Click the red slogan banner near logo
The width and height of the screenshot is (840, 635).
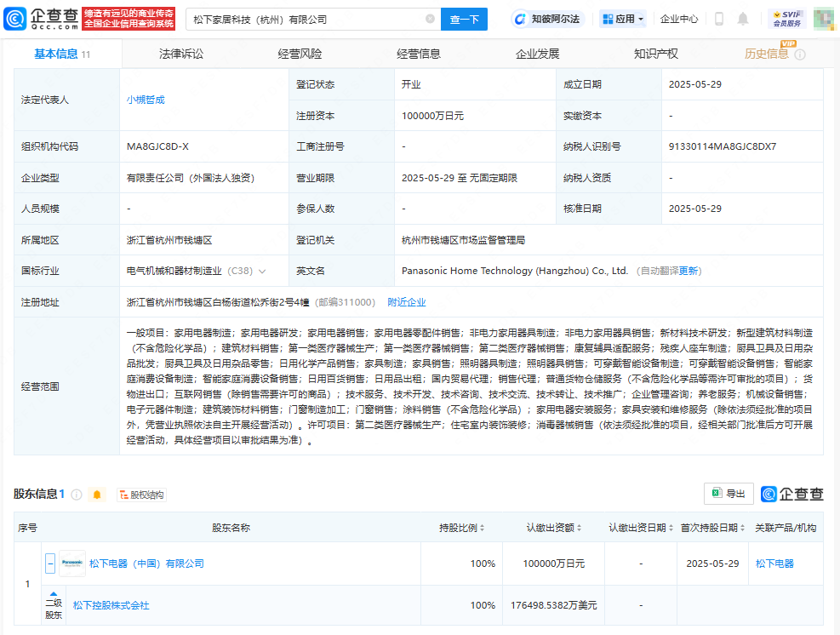[129, 19]
